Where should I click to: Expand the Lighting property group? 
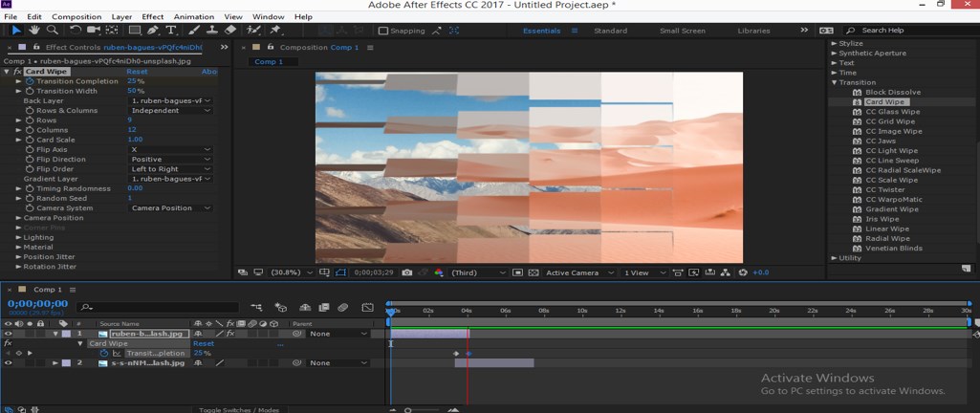(19, 237)
